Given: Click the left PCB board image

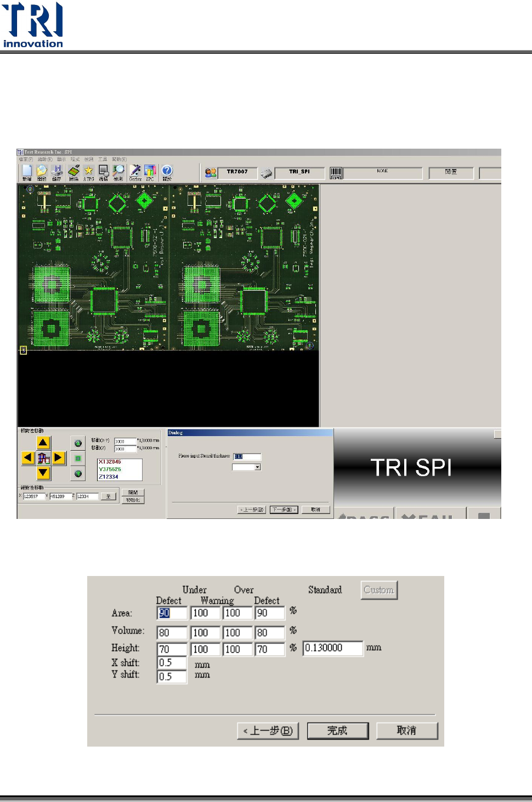Looking at the screenshot, I should [x=94, y=267].
